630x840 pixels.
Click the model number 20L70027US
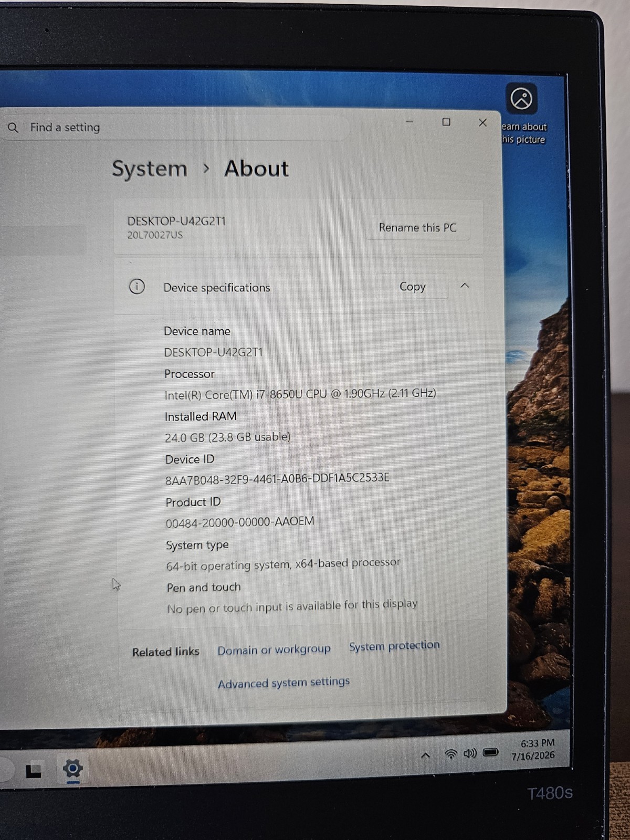[x=155, y=235]
